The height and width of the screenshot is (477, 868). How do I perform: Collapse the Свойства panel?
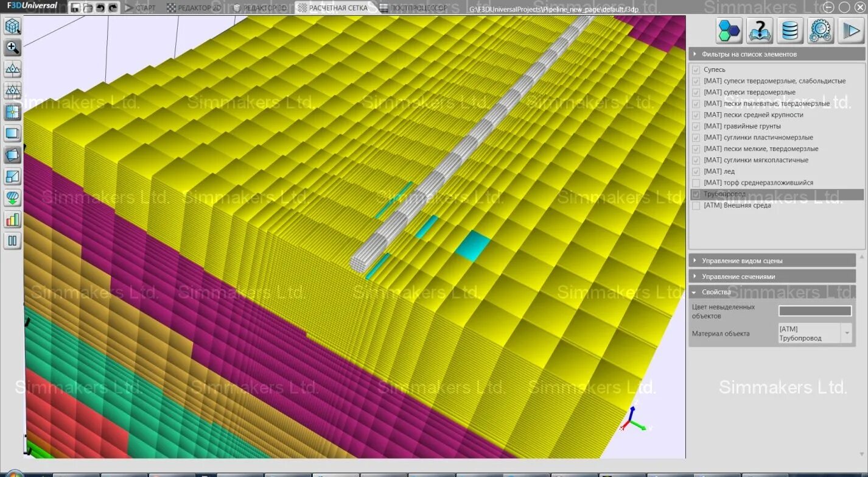pos(772,292)
